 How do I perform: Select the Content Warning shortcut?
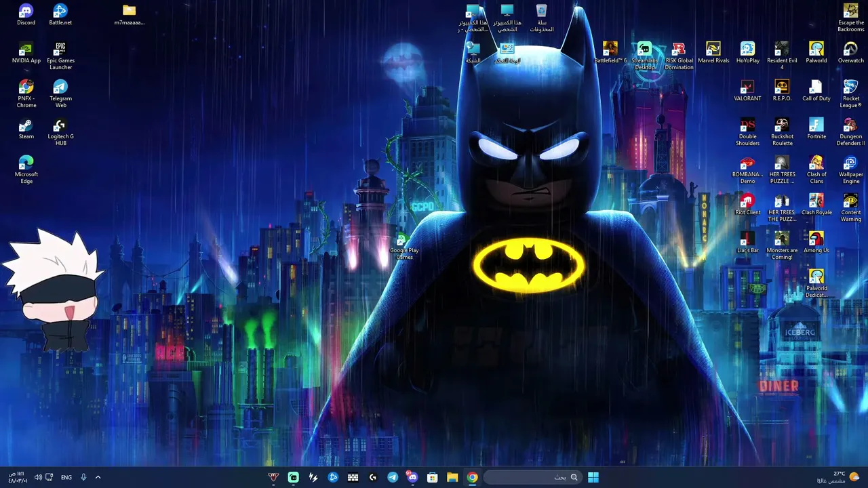[x=850, y=207]
